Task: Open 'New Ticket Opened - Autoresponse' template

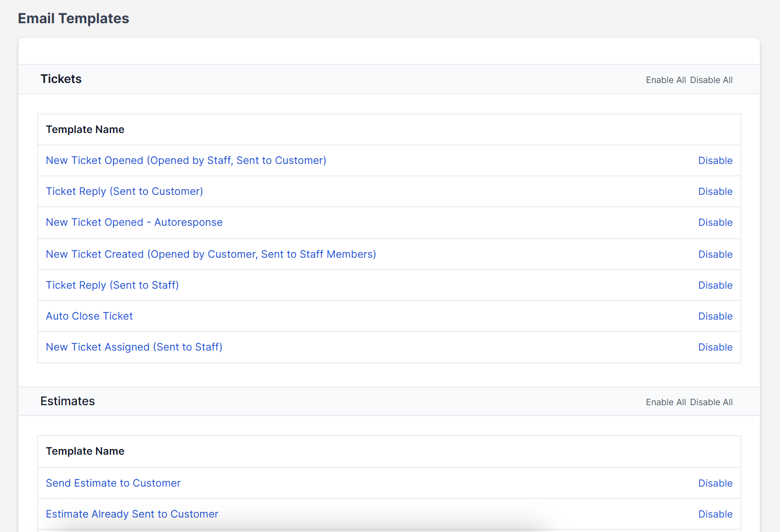Action: [134, 222]
